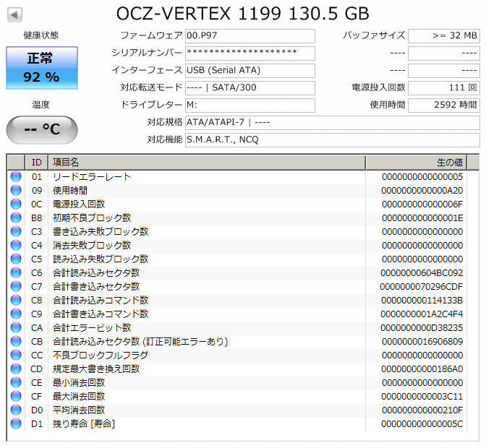Viewport: 486px width, 448px height.
Task: Click the 項目名 column header
Action: point(207,163)
